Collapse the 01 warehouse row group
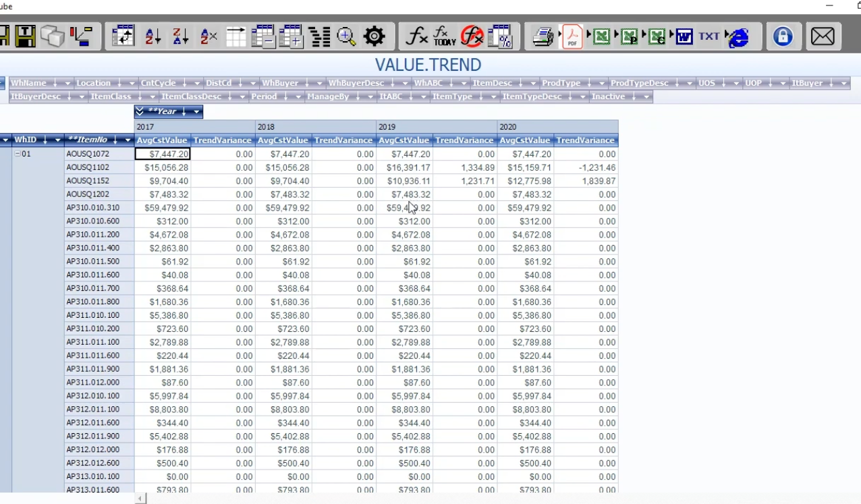The image size is (861, 504). click(x=18, y=154)
